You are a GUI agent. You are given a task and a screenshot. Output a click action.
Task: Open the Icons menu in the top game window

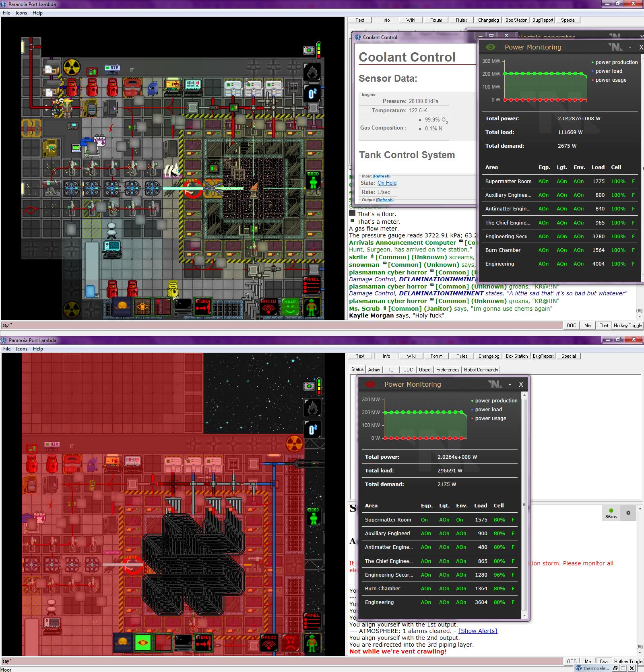(21, 13)
